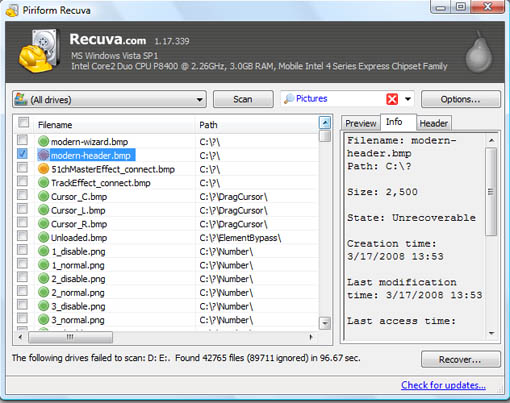Click horizontal scrollbar left arrow

pos(21,337)
